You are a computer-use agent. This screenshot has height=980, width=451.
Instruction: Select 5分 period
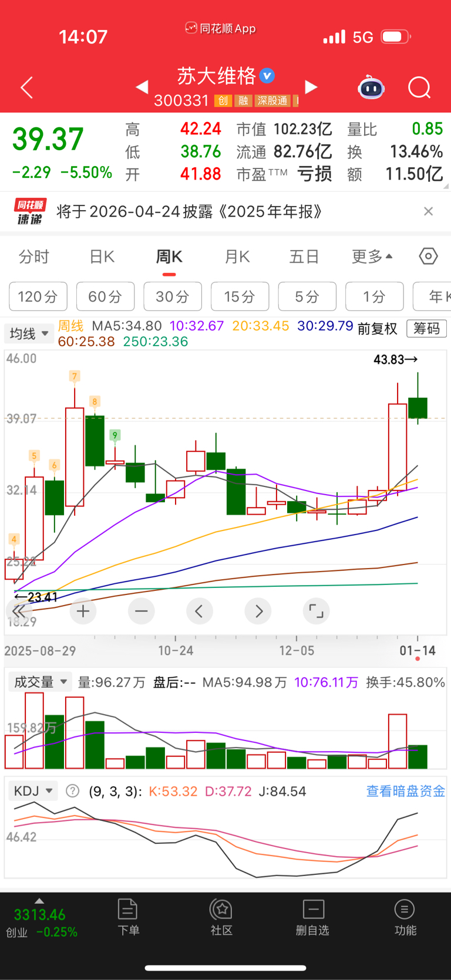tap(307, 296)
